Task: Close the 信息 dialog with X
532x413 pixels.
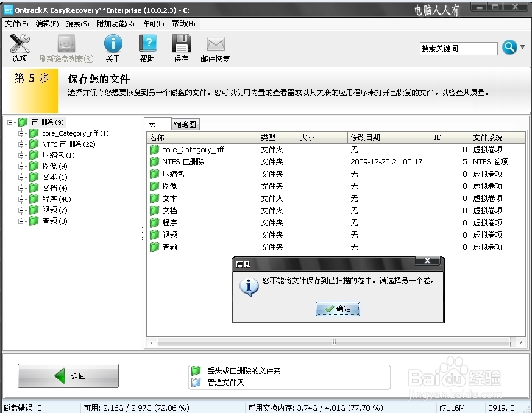Action: pyautogui.click(x=428, y=261)
